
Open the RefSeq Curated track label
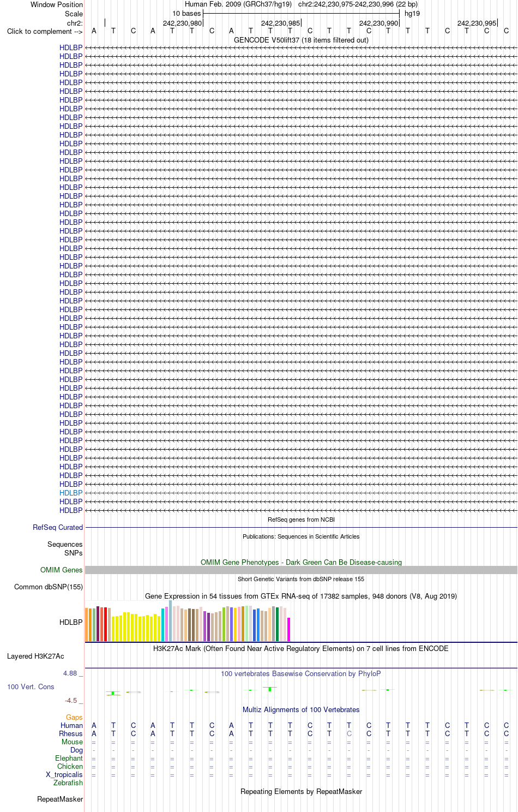58,527
